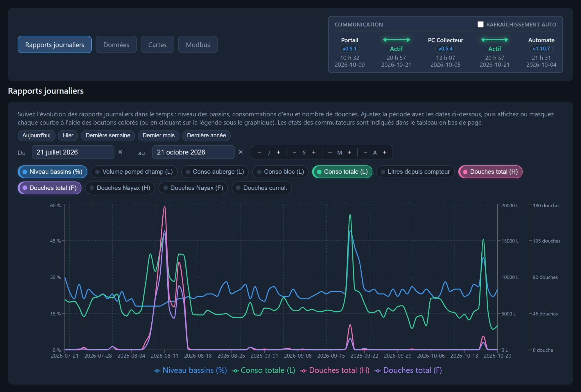This screenshot has width=581, height=392.
Task: Click Niveau bassins (%) in chart legend
Action: (x=190, y=370)
